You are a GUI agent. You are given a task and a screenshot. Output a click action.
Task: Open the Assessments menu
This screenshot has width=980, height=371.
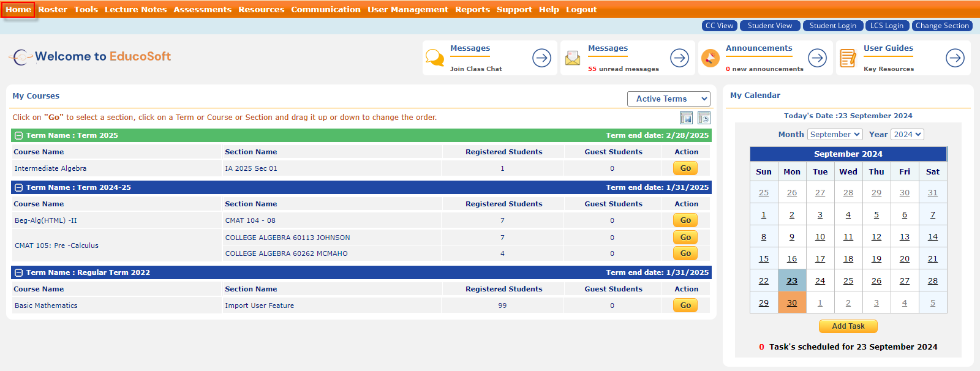(202, 9)
